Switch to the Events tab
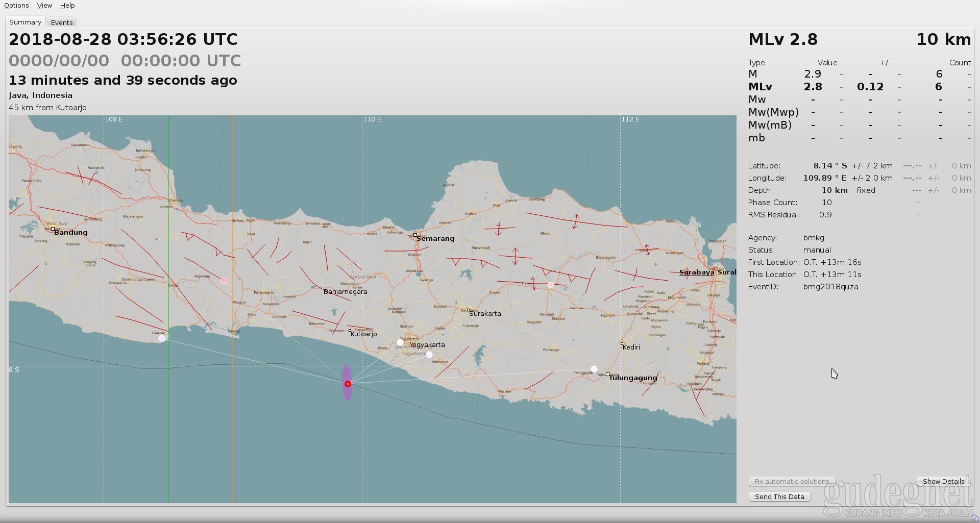 62,22
